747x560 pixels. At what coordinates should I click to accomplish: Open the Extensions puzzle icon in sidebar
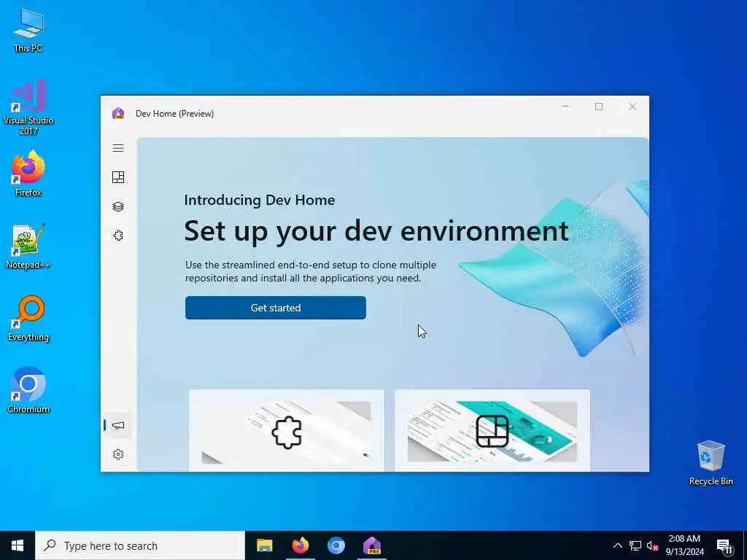click(118, 236)
